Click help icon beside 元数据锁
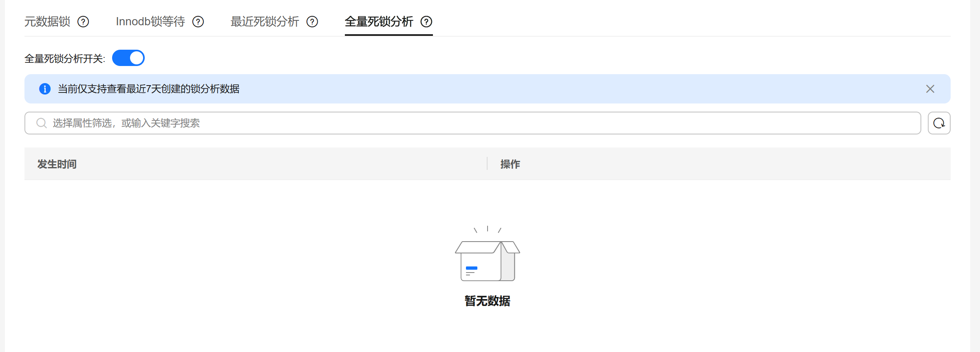980x352 pixels. (83, 22)
